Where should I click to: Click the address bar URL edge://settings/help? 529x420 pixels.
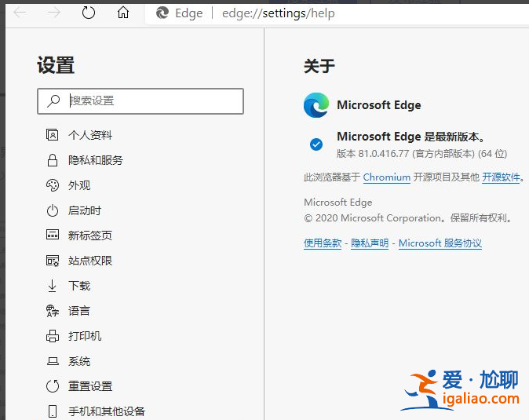[279, 13]
